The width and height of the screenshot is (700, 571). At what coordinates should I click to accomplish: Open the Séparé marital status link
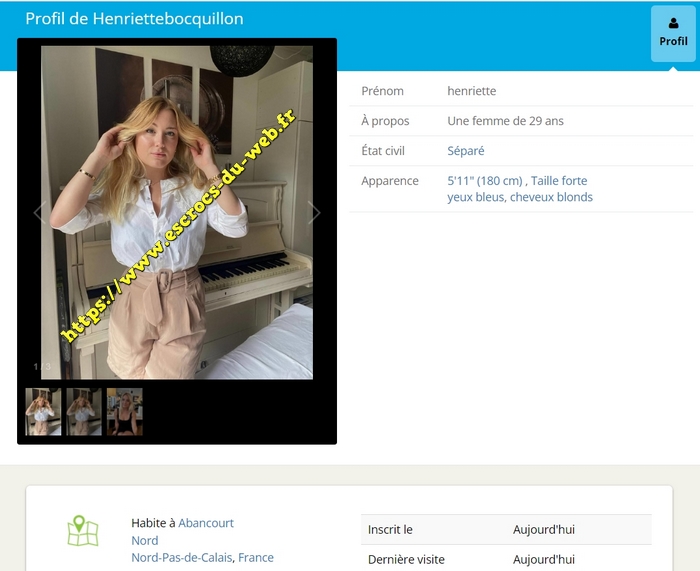pyautogui.click(x=465, y=151)
